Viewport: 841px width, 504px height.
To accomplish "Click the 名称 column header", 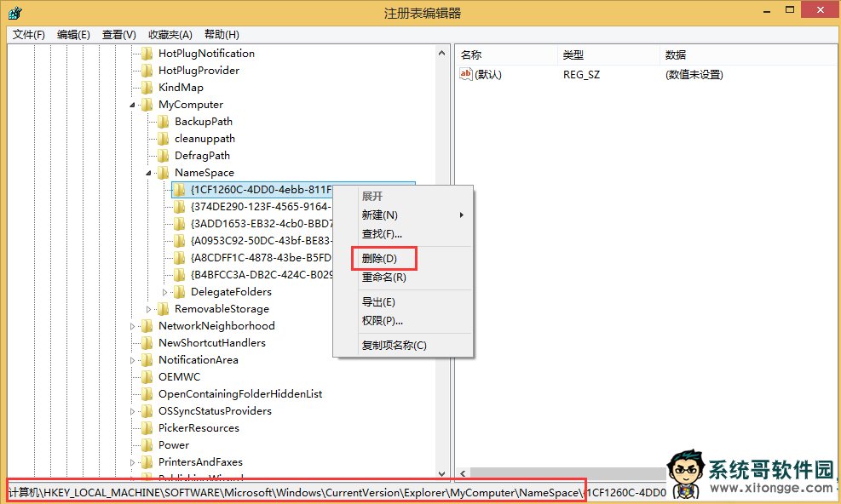I will [471, 54].
